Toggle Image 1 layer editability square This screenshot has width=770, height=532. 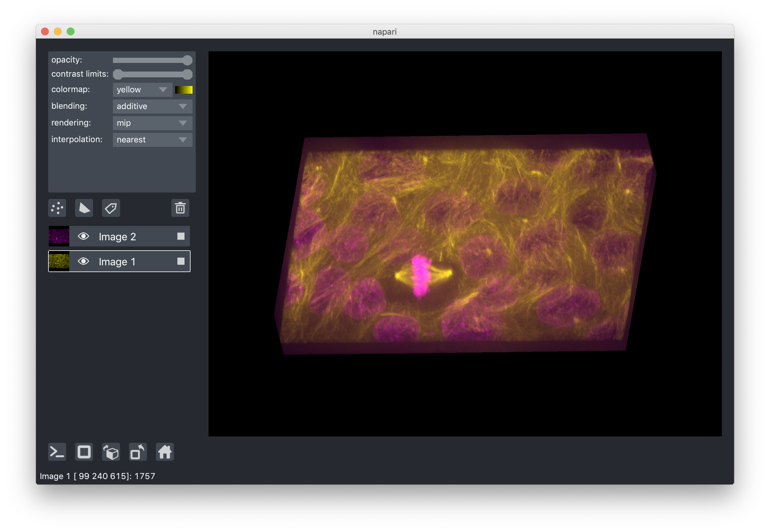(180, 261)
